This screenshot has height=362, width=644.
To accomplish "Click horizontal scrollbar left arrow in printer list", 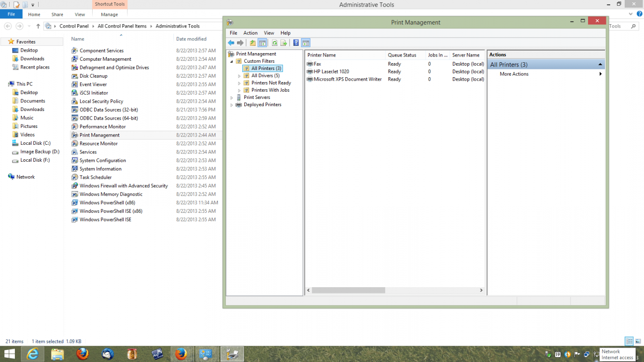I will [x=309, y=290].
